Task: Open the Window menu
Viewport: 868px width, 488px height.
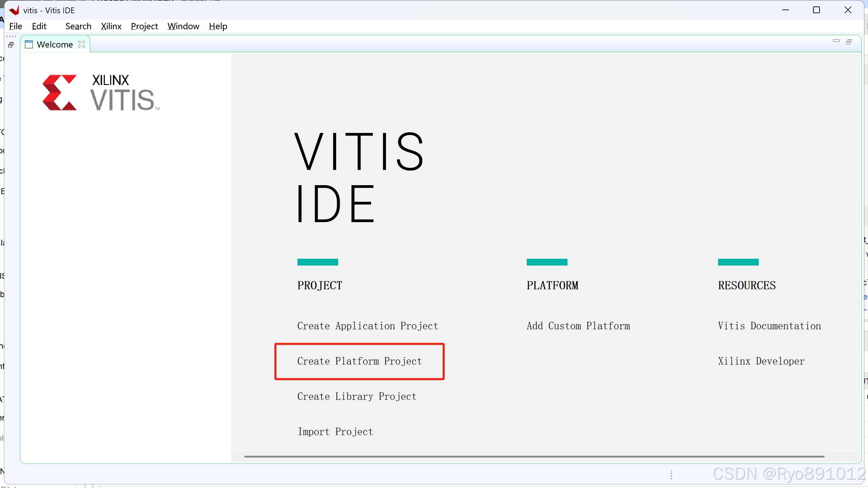Action: click(x=183, y=26)
